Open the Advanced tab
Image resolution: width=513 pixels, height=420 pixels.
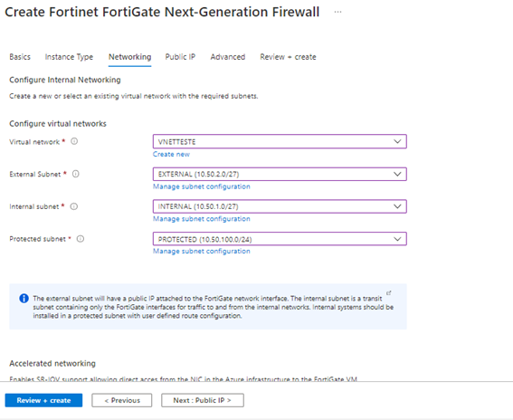228,57
